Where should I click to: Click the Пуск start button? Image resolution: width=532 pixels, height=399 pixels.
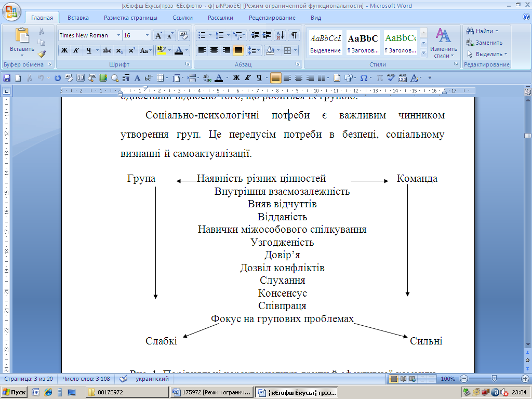tap(14, 393)
